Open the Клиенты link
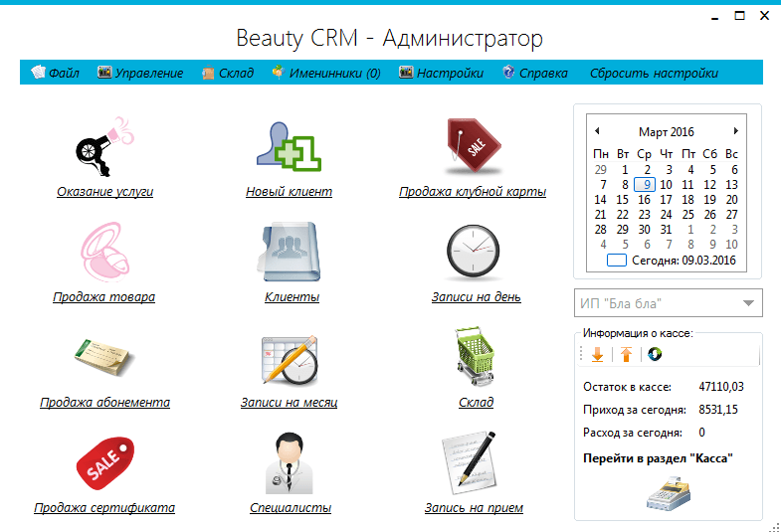This screenshot has width=781, height=532. [292, 297]
